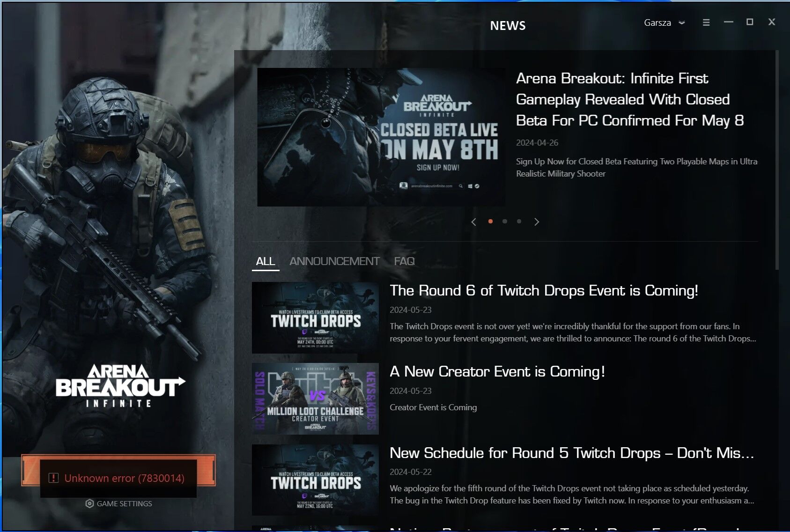Image resolution: width=790 pixels, height=532 pixels.
Task: Maximize the launcher window
Action: 750,22
